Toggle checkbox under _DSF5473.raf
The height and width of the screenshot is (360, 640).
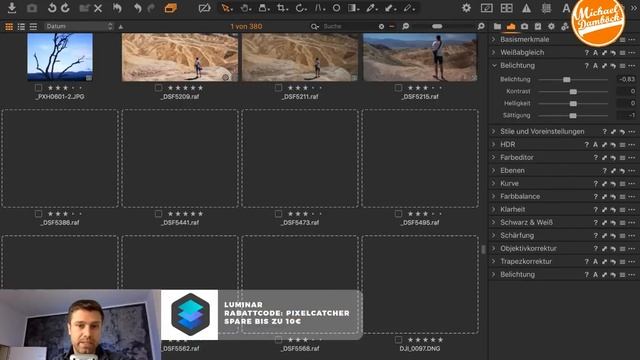pos(278,214)
